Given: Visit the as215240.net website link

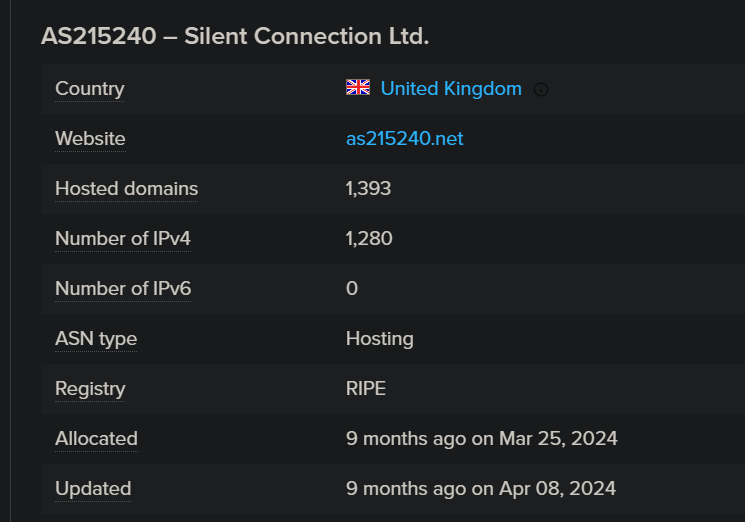Looking at the screenshot, I should pyautogui.click(x=405, y=138).
